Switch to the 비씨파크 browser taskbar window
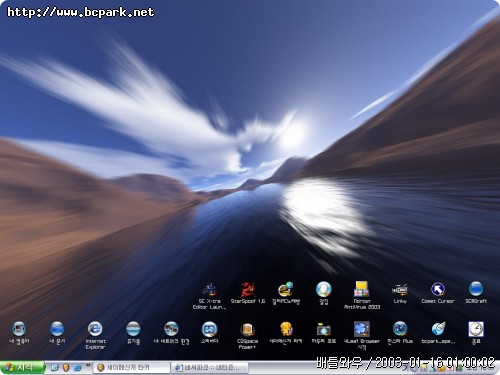 (210, 368)
